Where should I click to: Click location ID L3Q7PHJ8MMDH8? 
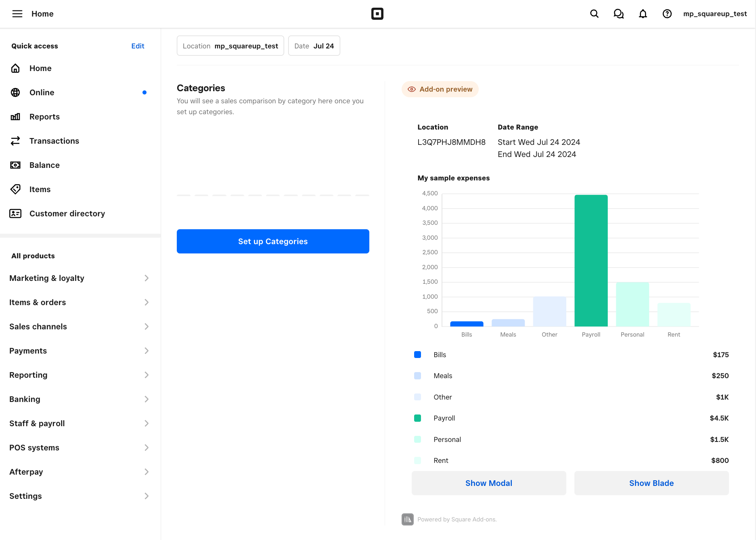451,142
